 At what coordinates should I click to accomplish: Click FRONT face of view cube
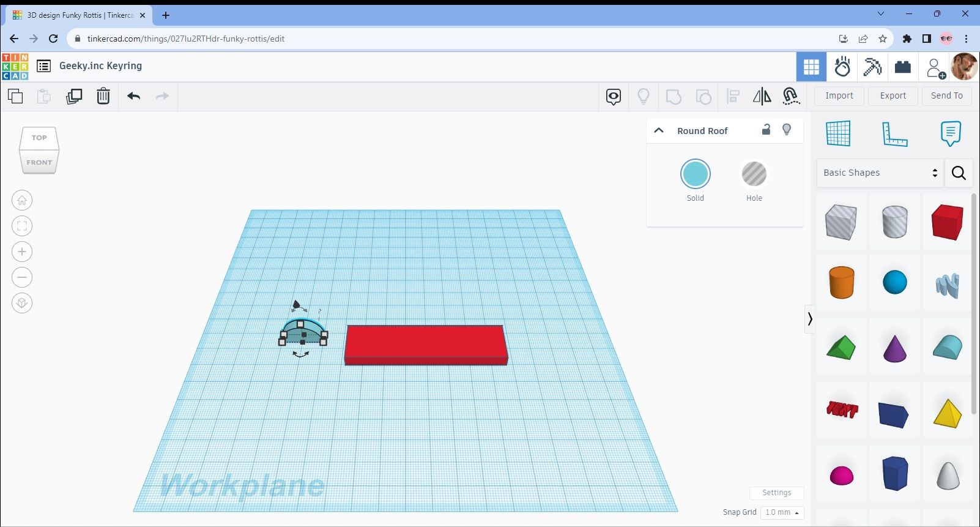39,162
